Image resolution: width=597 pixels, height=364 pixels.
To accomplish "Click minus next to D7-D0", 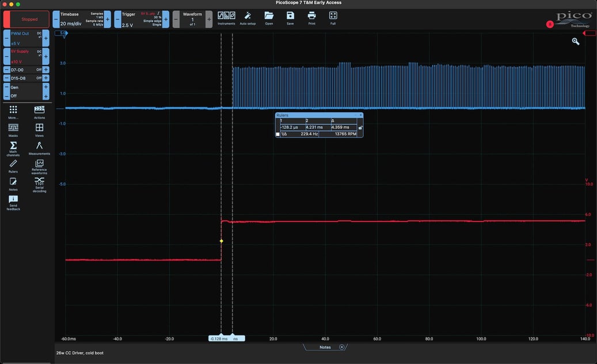I will pos(7,70).
